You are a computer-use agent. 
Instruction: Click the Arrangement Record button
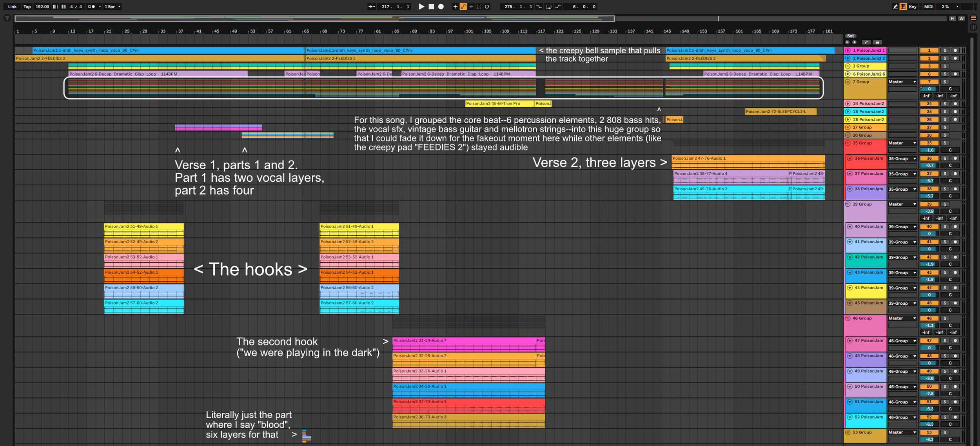pyautogui.click(x=441, y=7)
